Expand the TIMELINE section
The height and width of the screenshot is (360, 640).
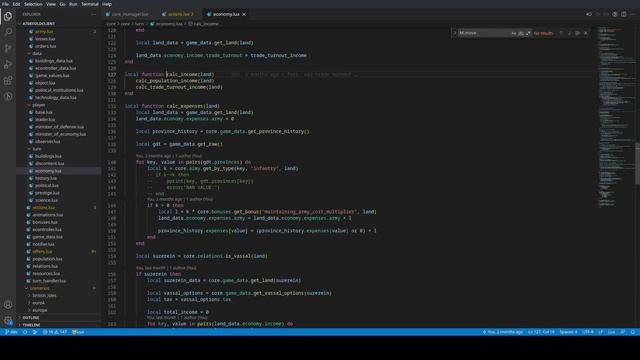click(31, 325)
